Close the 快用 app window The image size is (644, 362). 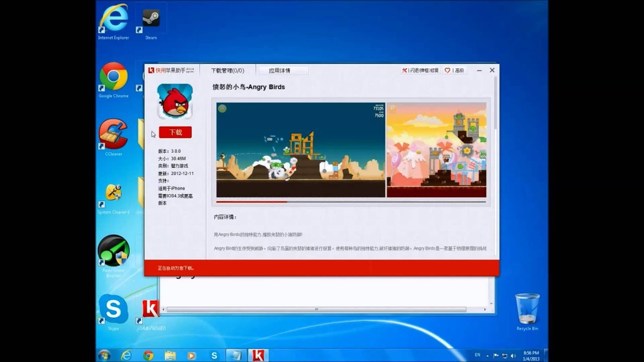(492, 70)
